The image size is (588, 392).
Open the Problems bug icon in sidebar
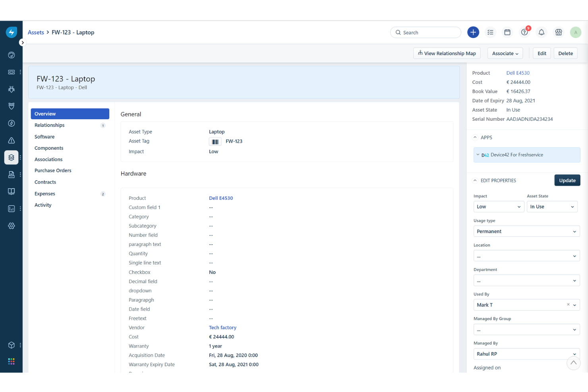tap(11, 89)
